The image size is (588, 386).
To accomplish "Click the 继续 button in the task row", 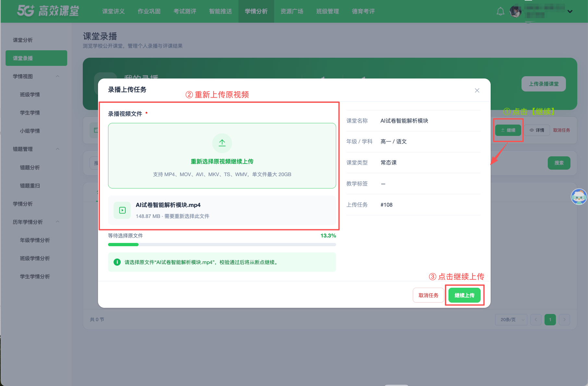I will pos(508,130).
